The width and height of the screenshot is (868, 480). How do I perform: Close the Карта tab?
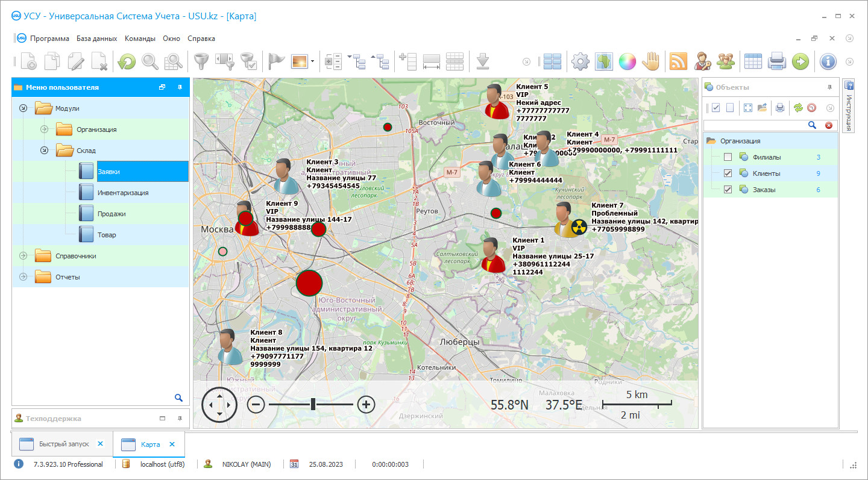pyautogui.click(x=172, y=444)
